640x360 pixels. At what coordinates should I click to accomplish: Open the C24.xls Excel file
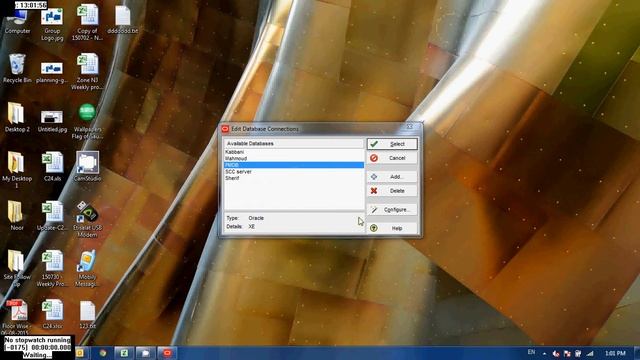point(52,167)
